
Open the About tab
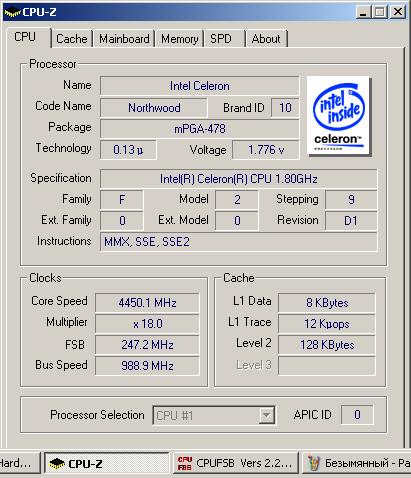(x=266, y=39)
